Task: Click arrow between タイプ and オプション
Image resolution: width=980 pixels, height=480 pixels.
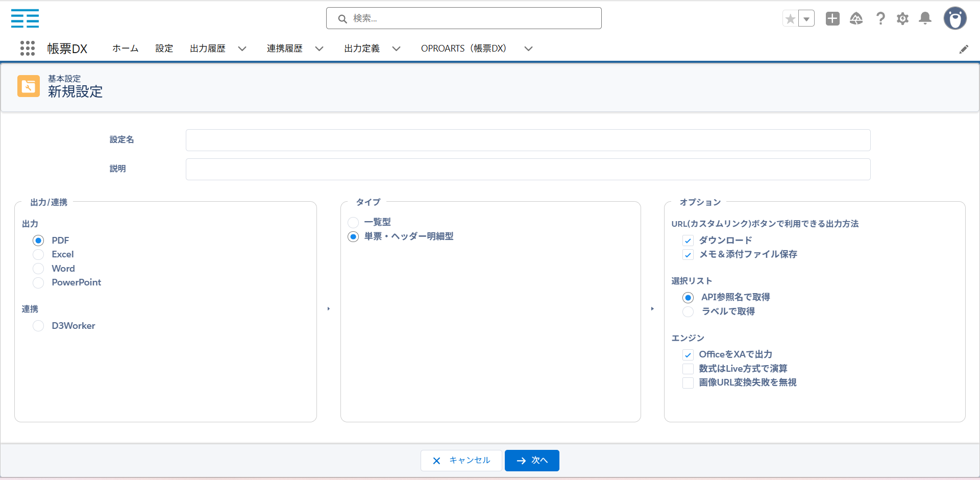Action: click(652, 309)
